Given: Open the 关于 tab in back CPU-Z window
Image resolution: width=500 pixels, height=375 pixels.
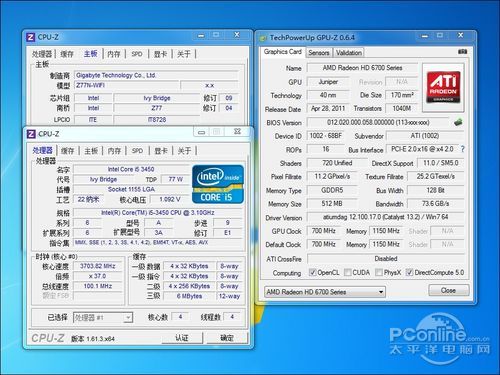Looking at the screenshot, I should pos(184,54).
